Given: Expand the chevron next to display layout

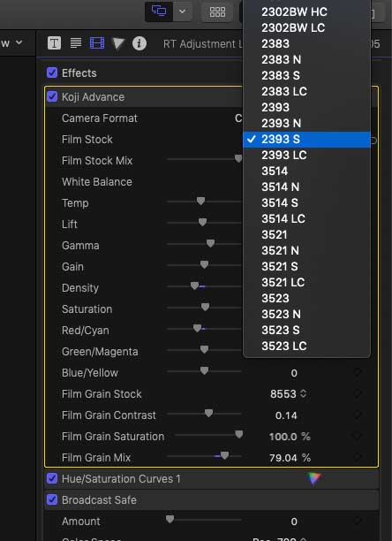Looking at the screenshot, I should pos(182,11).
